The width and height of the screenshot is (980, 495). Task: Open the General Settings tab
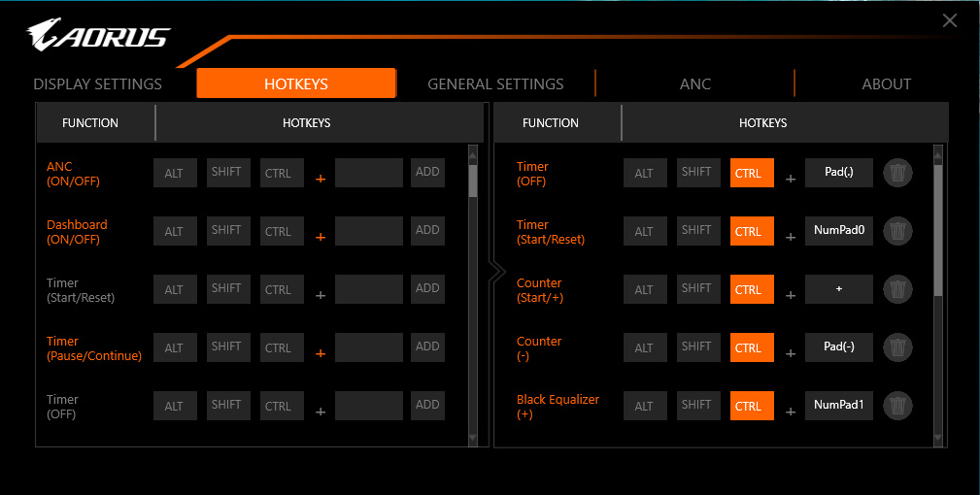pyautogui.click(x=495, y=84)
